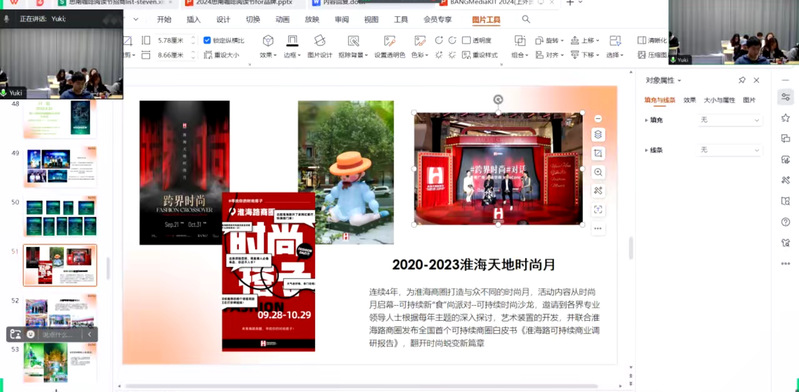
Task: Switch to the 开始 ribbon tab
Action: coord(164,19)
